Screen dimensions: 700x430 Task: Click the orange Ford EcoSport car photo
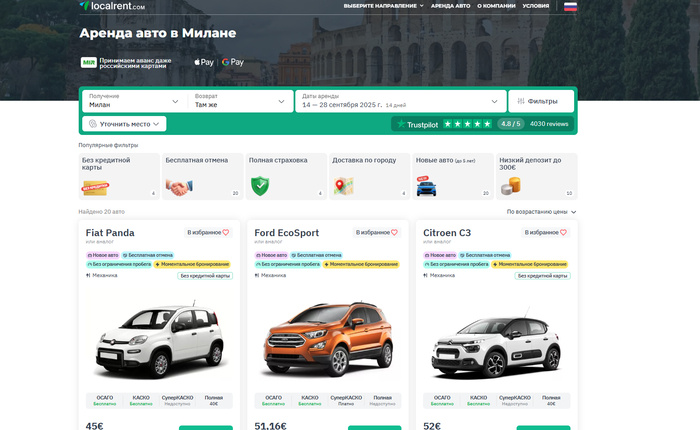coord(328,338)
